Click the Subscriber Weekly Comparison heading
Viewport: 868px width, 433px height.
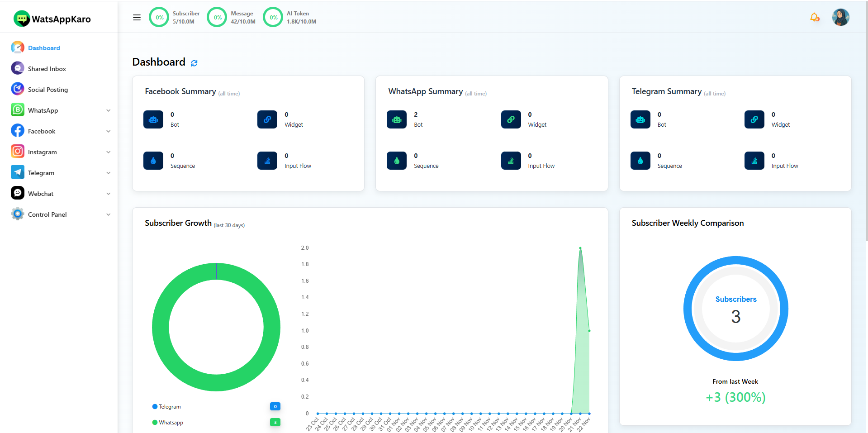688,223
